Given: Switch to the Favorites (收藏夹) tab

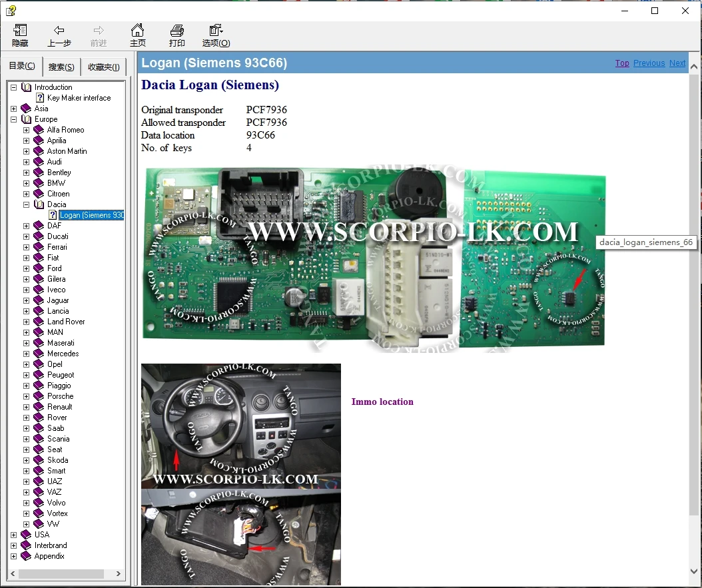Looking at the screenshot, I should 103,67.
